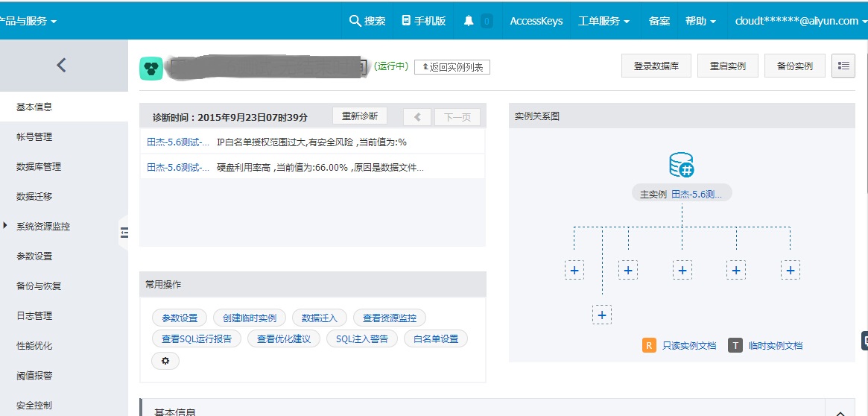
Task: Expand 系统资源监控 in the sidebar
Action: point(43,226)
